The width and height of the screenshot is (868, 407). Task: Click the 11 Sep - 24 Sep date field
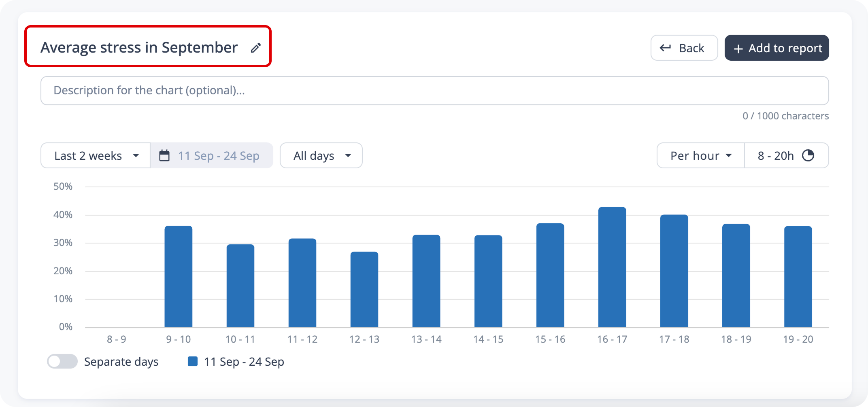[219, 156]
